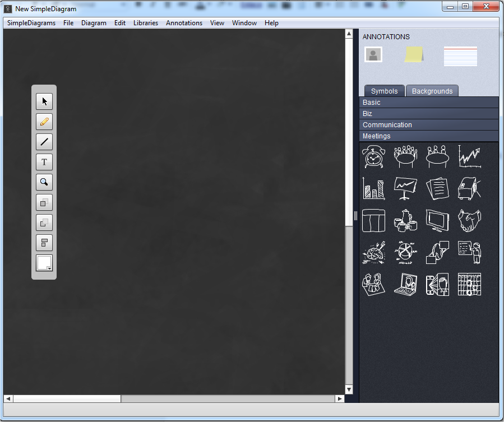Open the Window menu

(x=244, y=23)
